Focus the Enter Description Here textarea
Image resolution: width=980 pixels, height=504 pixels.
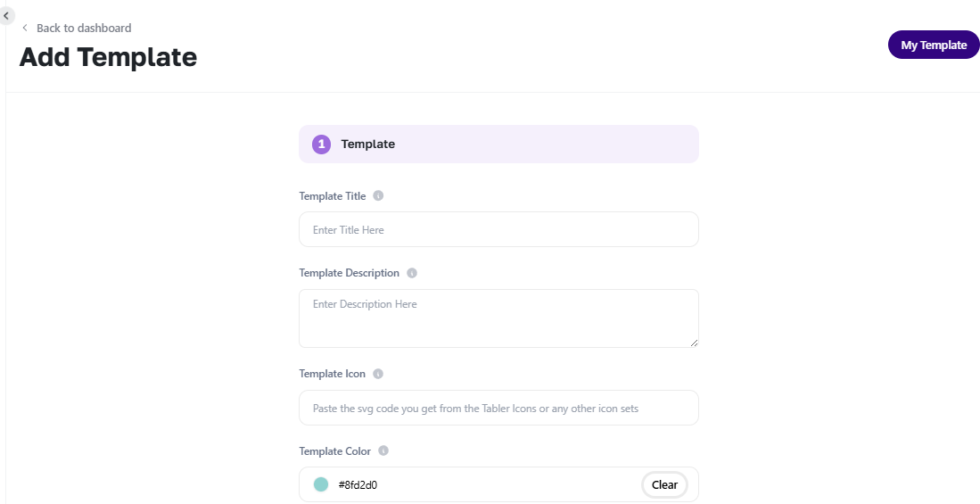[498, 318]
